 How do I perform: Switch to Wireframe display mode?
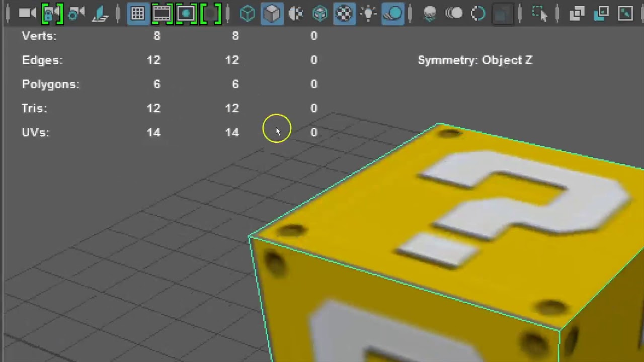click(247, 14)
